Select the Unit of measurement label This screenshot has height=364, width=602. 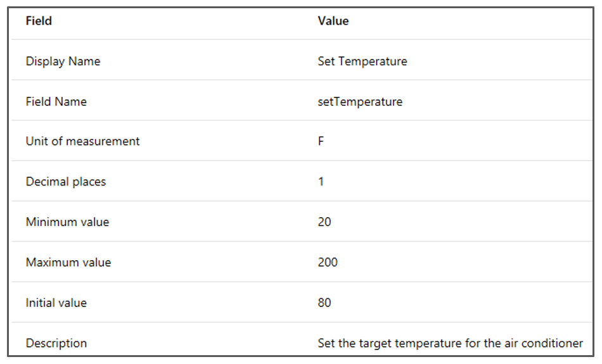click(82, 142)
